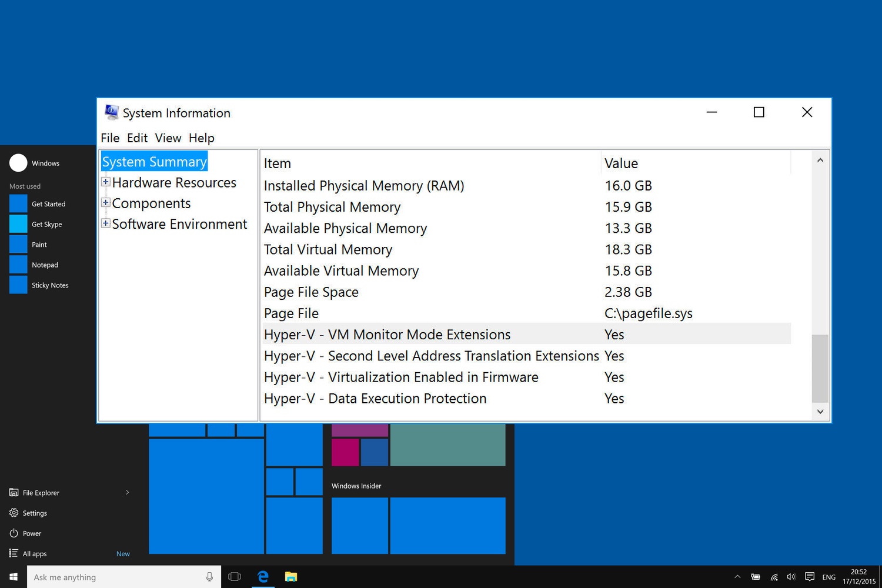Select the Installed Physical Memory (RAM) row
This screenshot has width=882, height=588.
(x=526, y=186)
